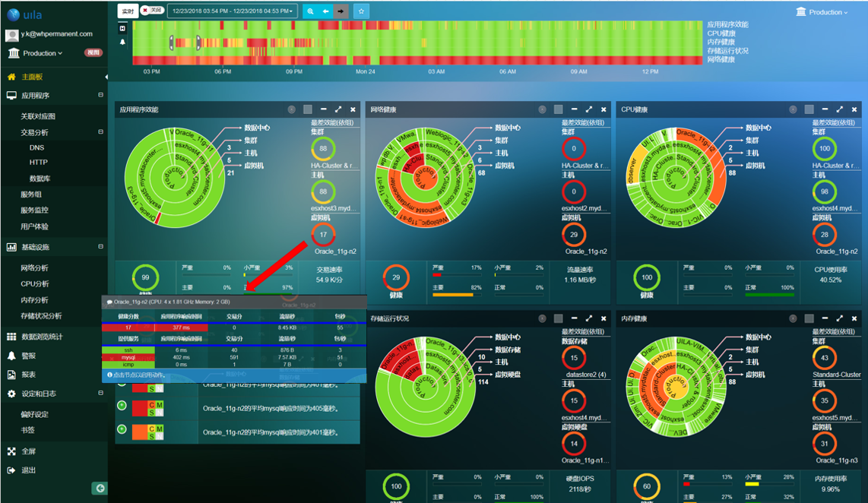This screenshot has height=503, width=868.
Task: Click the left time range handle on timeline
Action: click(172, 43)
